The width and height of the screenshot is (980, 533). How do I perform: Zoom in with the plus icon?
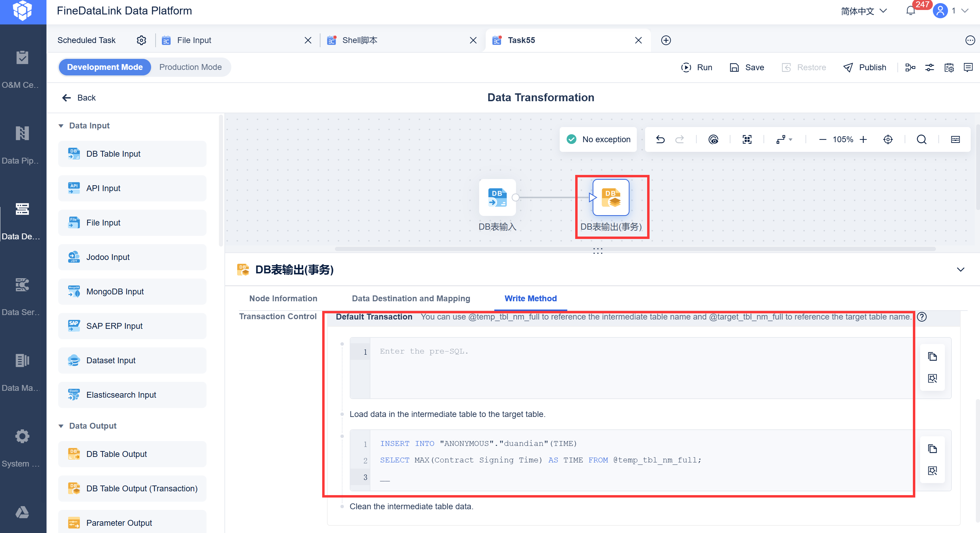[863, 140]
